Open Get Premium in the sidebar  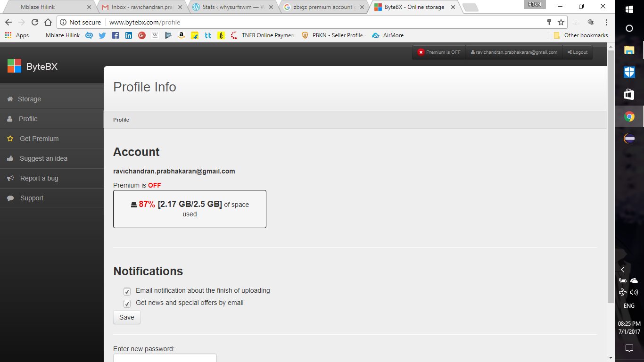click(x=39, y=139)
